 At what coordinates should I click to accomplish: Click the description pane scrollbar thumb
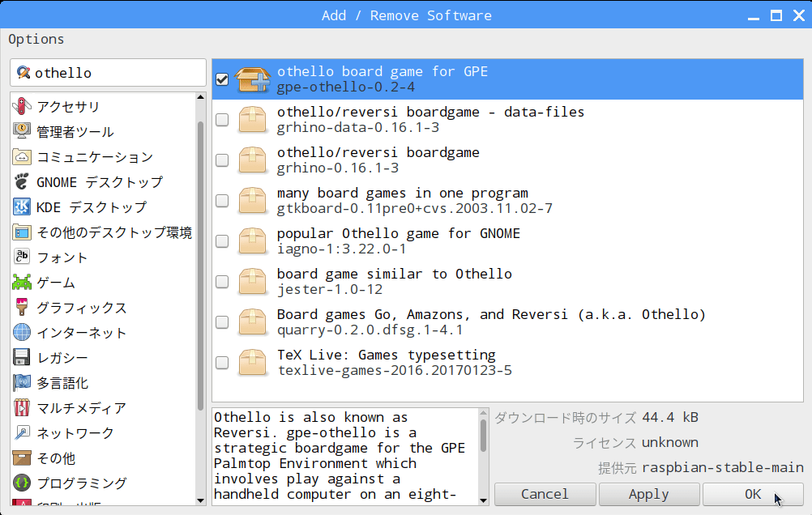pos(483,436)
